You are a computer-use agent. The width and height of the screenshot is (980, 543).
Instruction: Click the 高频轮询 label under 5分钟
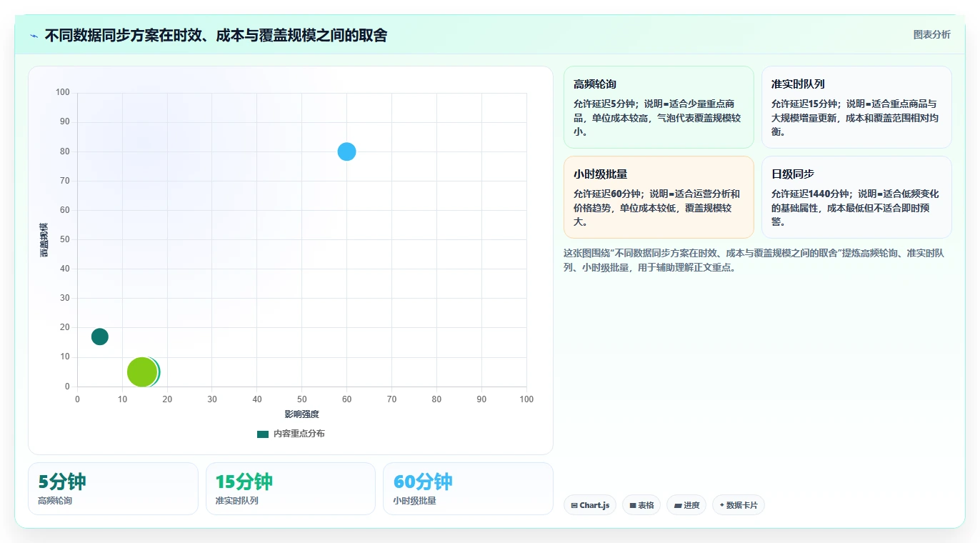pyautogui.click(x=55, y=501)
